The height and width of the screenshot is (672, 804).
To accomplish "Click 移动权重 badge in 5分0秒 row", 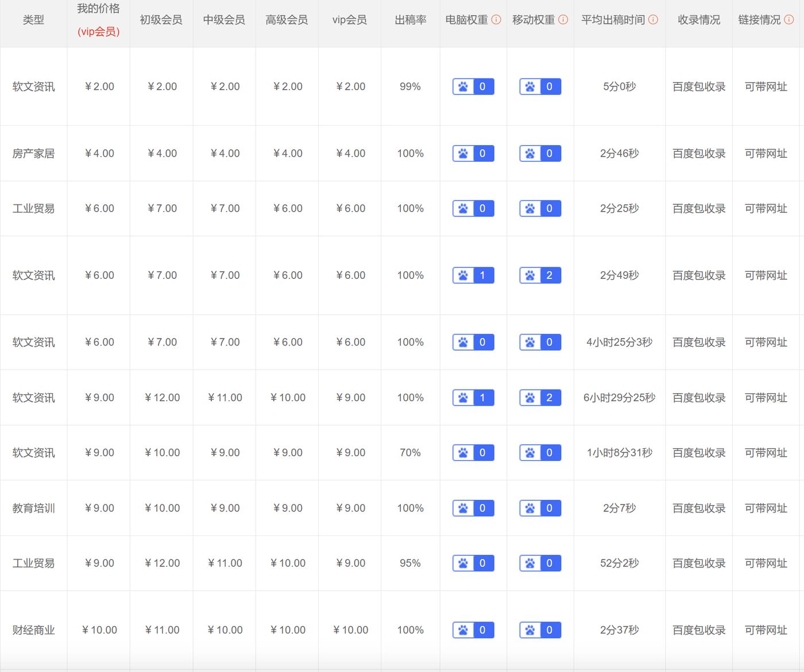I will (x=540, y=87).
